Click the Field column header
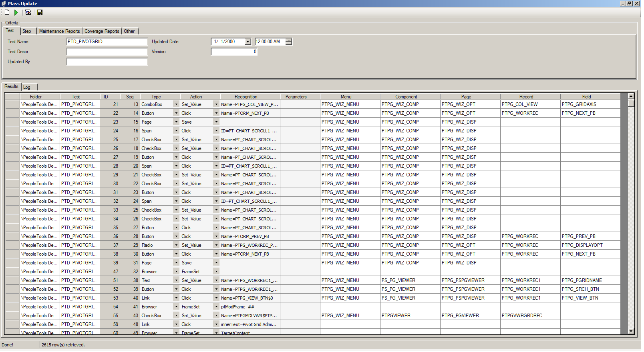644x352 pixels. tap(590, 97)
